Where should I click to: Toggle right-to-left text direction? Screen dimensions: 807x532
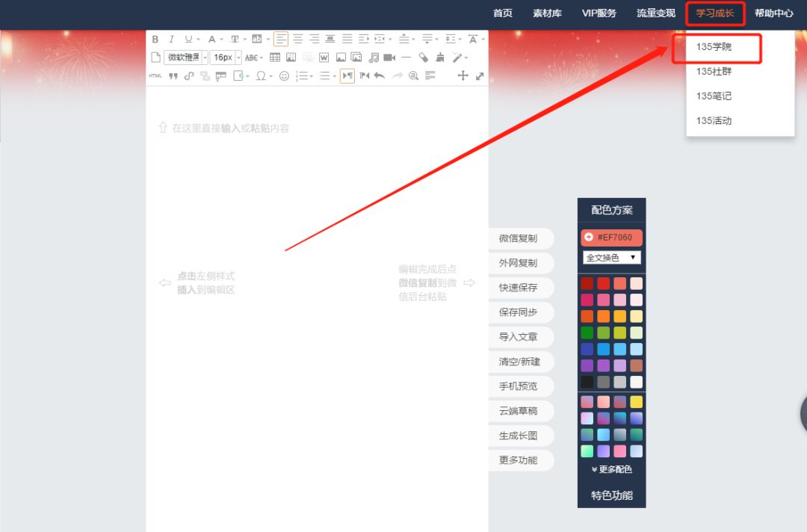click(365, 76)
